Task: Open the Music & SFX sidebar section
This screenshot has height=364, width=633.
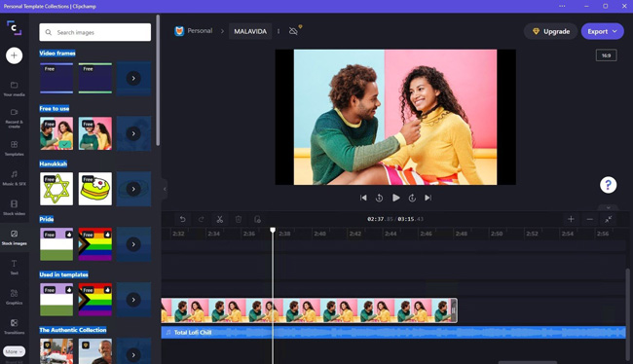Action: coord(15,177)
